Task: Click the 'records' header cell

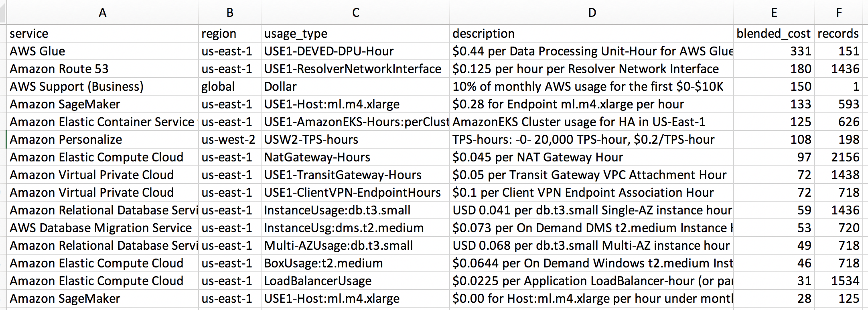Action: pyautogui.click(x=839, y=34)
